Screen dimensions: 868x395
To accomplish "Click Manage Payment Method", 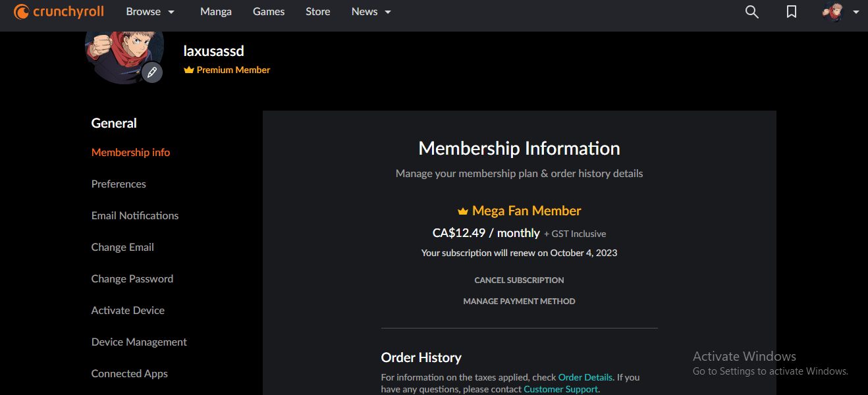I will coord(519,302).
